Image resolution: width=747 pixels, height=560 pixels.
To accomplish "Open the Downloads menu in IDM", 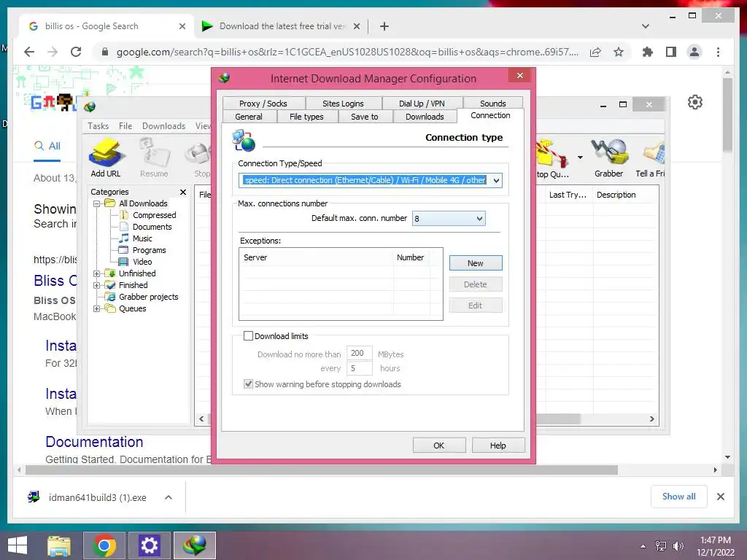I will 163,125.
